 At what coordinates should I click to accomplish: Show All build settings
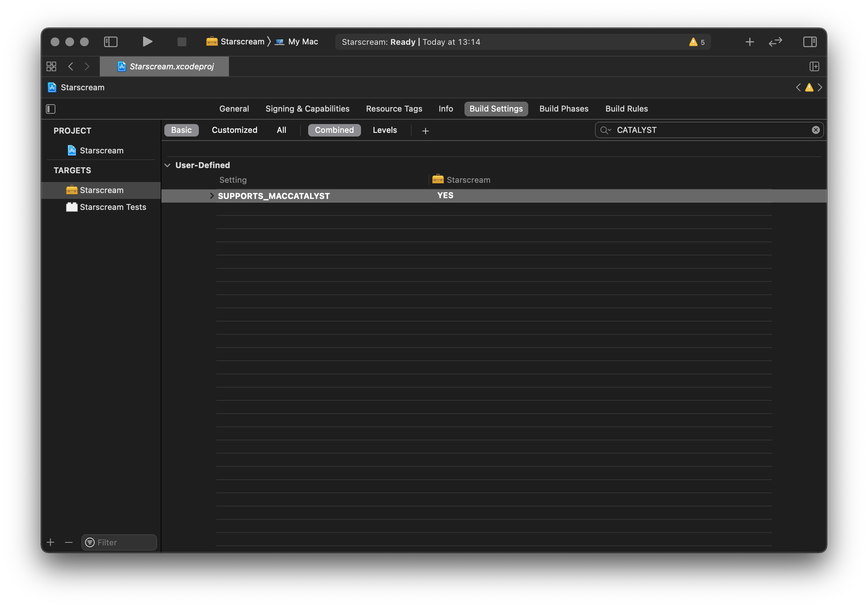281,130
